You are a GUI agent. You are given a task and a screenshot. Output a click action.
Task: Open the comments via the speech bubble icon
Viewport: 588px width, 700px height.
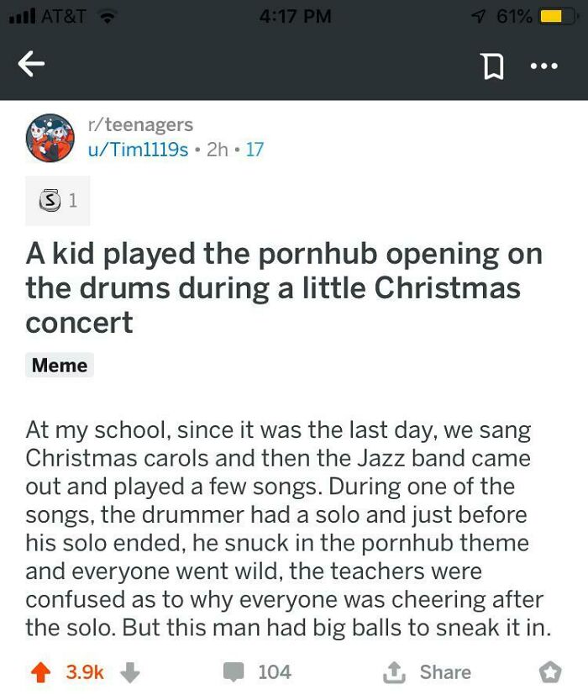pyautogui.click(x=236, y=671)
